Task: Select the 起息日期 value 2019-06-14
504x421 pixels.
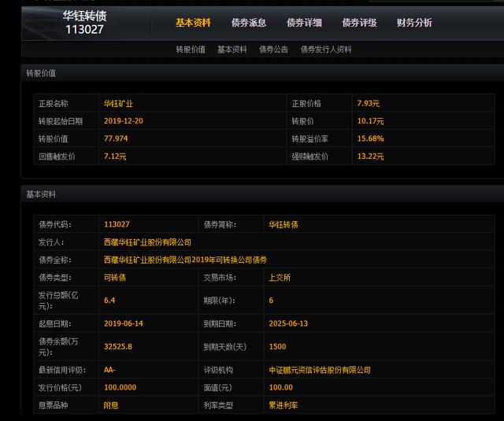Action: pos(124,323)
